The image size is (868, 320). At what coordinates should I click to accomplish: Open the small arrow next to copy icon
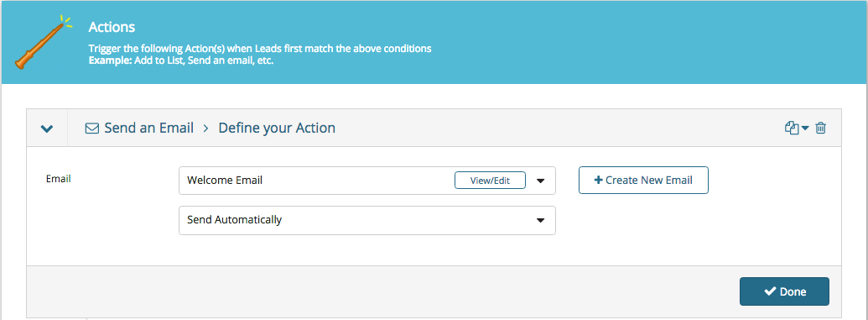tap(805, 129)
